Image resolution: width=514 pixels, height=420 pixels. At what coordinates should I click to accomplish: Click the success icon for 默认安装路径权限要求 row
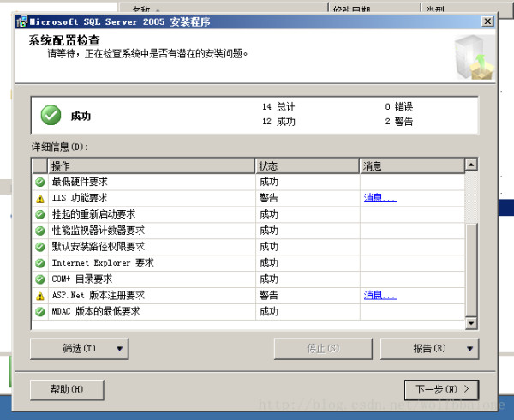40,247
